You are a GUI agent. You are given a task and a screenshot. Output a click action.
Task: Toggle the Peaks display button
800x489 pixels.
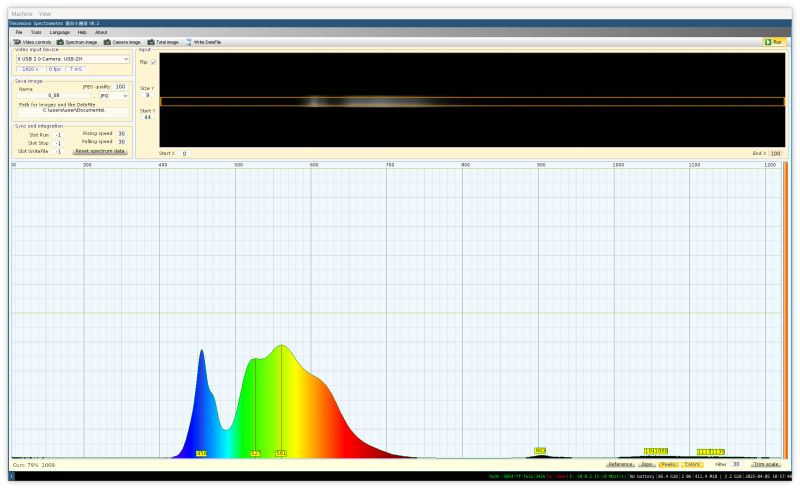point(669,464)
